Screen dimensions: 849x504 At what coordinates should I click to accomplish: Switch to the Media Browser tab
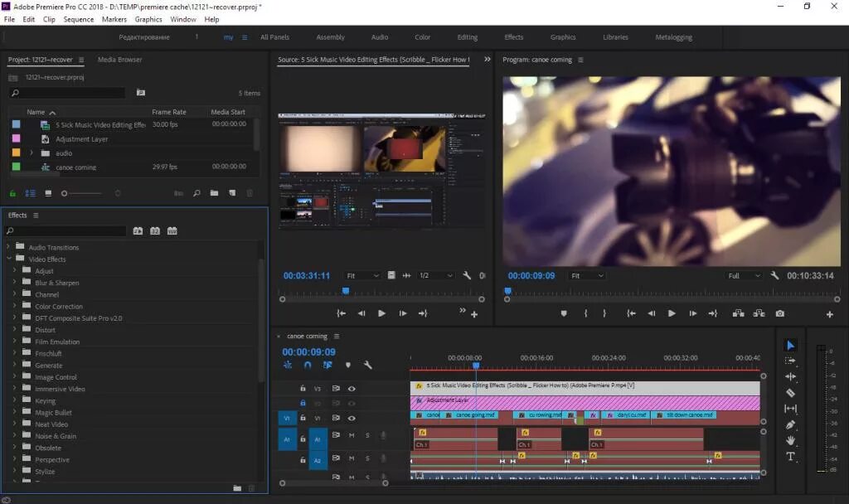pyautogui.click(x=119, y=60)
